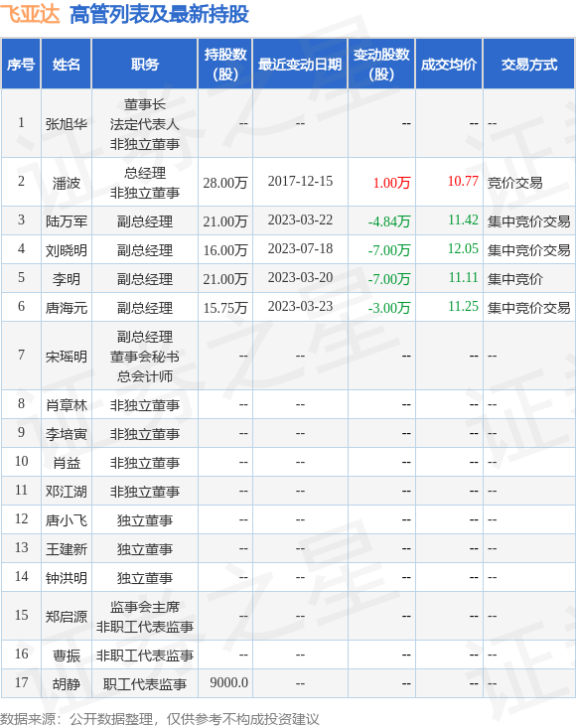Click the 董事会秘书 position text
The image size is (576, 728).
[145, 357]
